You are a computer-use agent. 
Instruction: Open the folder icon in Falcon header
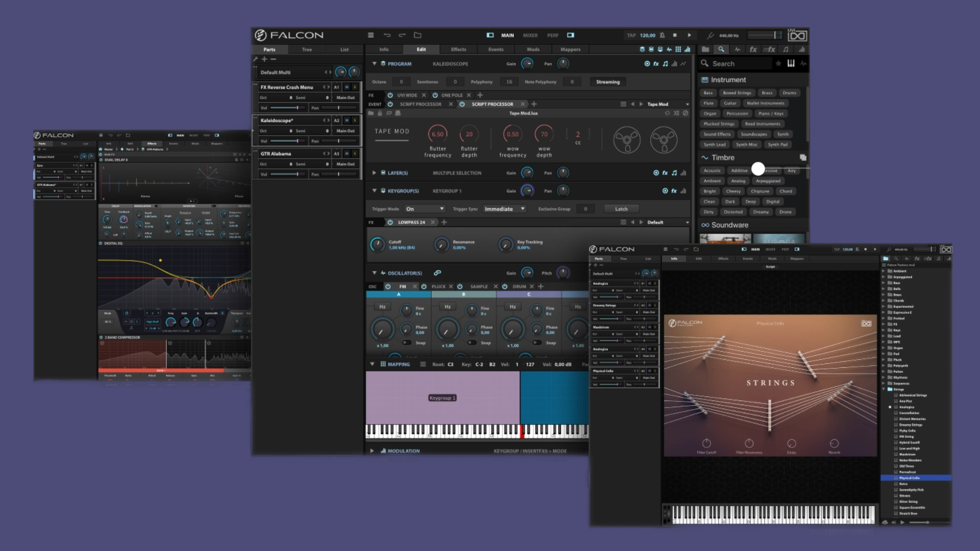coord(418,35)
